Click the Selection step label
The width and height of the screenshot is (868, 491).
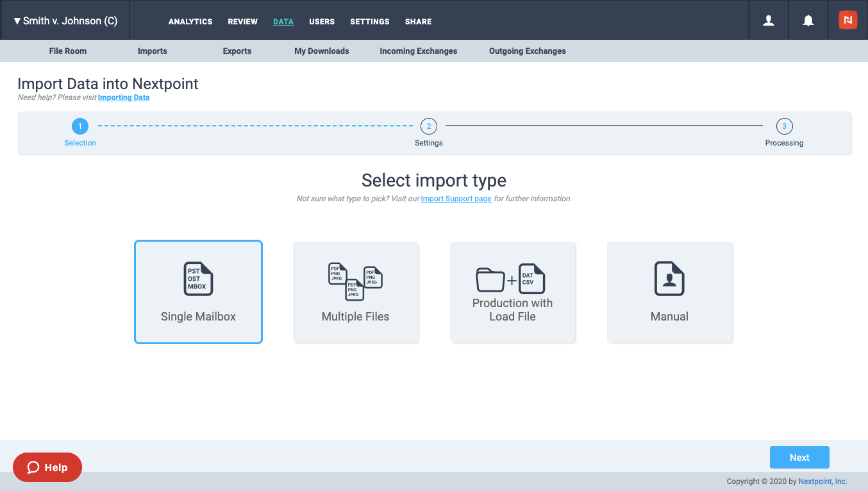coord(80,143)
